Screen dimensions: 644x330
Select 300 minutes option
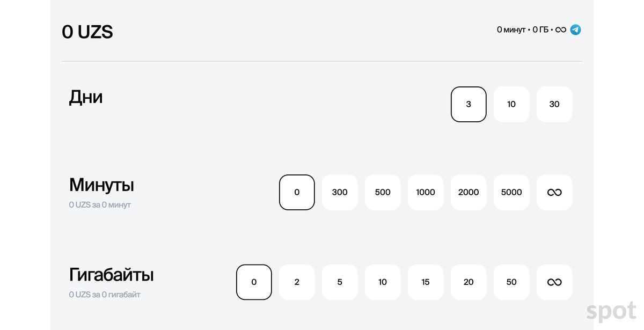[x=340, y=192]
